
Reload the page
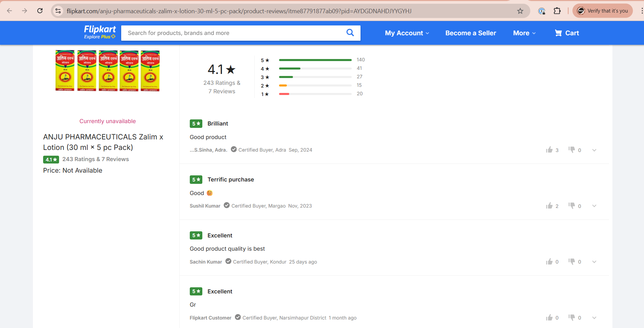point(40,11)
